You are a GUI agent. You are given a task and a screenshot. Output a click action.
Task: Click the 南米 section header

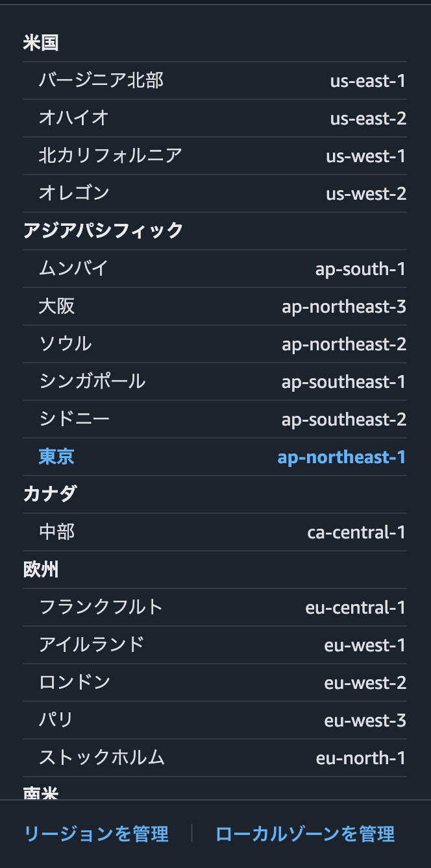click(40, 794)
